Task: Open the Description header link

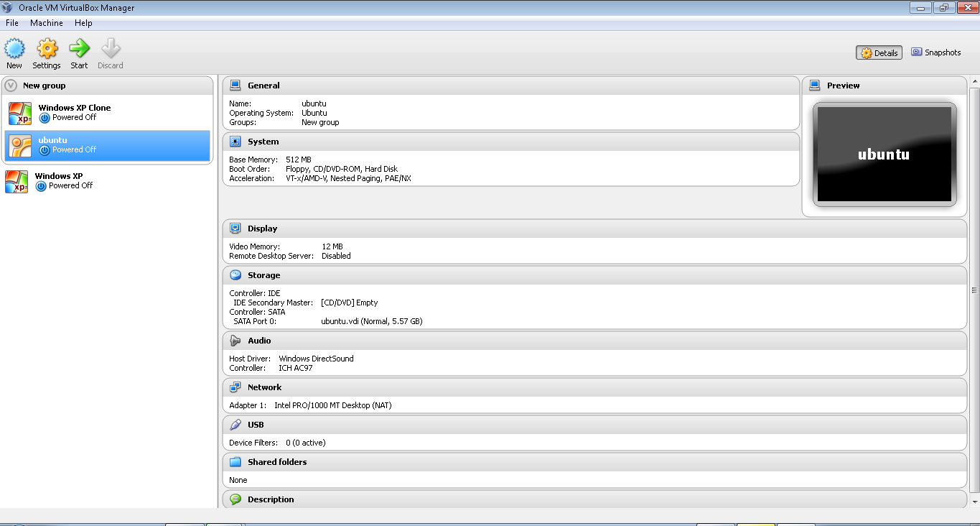Action: click(271, 499)
